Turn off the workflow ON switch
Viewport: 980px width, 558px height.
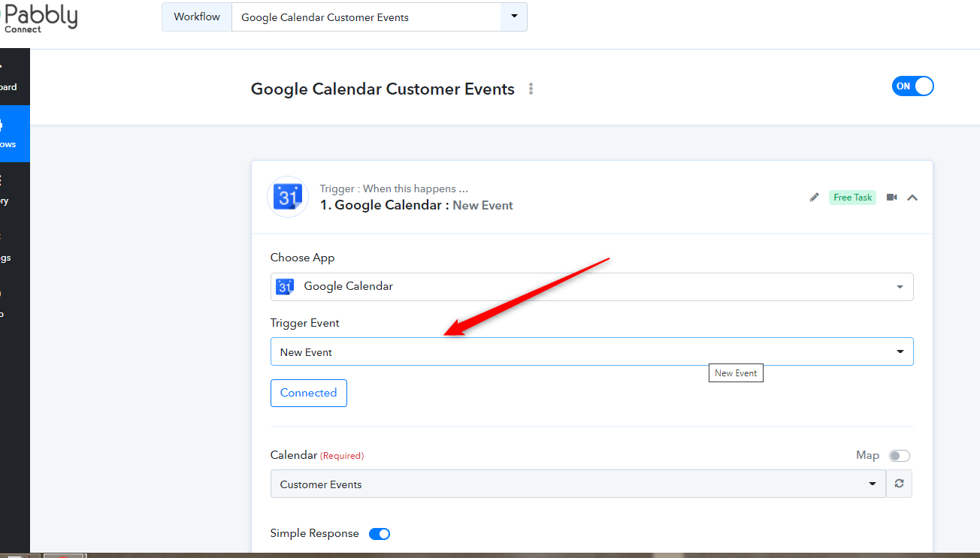[x=913, y=86]
